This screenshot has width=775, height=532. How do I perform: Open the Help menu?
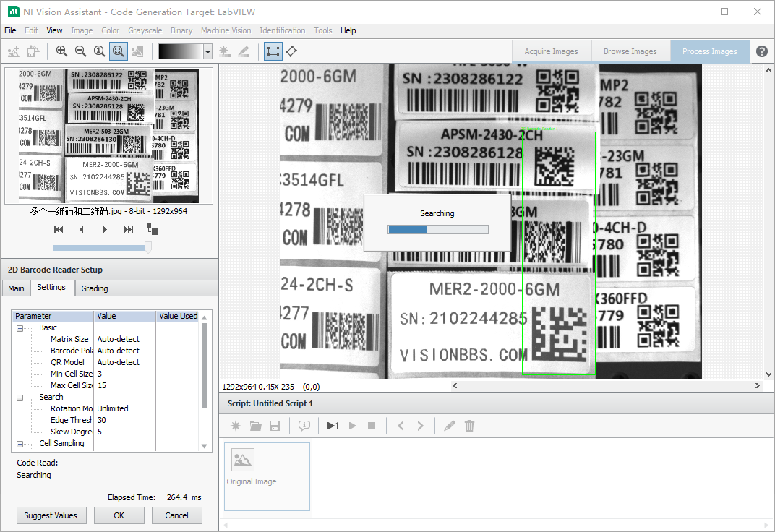coord(348,30)
